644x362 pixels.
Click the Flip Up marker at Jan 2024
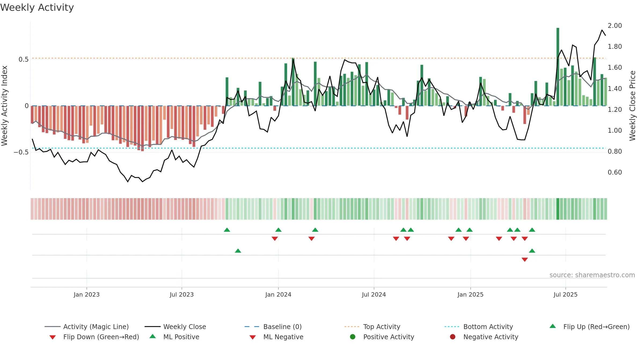click(x=279, y=230)
